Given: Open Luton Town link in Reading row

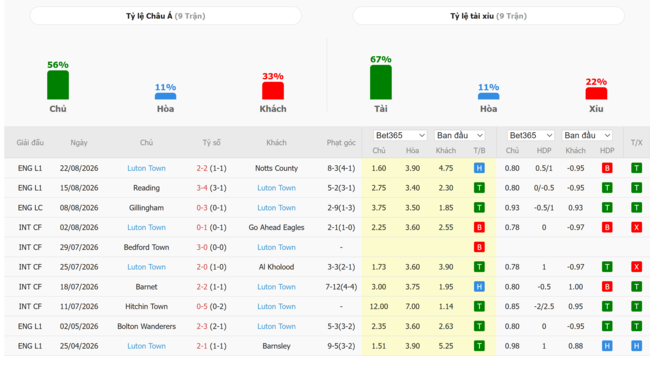Looking at the screenshot, I should [276, 188].
